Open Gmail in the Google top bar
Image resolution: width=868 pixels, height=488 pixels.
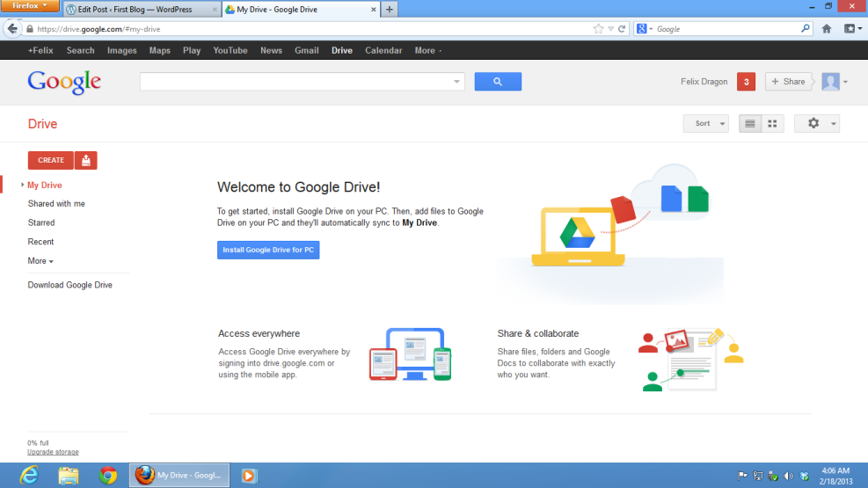(306, 51)
